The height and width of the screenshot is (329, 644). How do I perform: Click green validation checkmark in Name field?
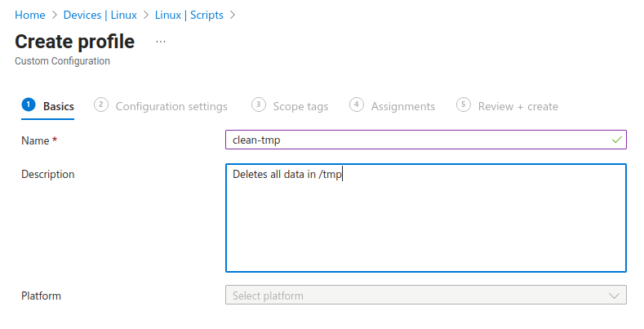pos(616,140)
